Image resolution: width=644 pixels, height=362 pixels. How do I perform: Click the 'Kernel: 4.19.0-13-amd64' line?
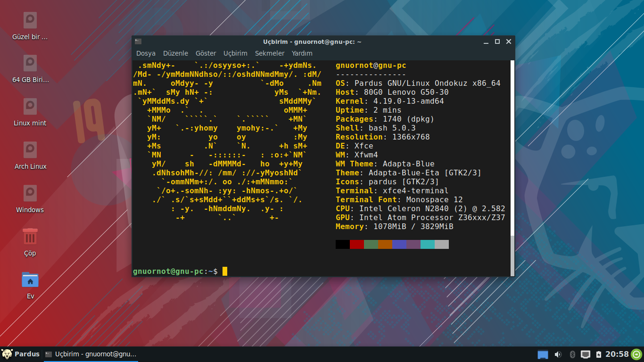pos(390,101)
